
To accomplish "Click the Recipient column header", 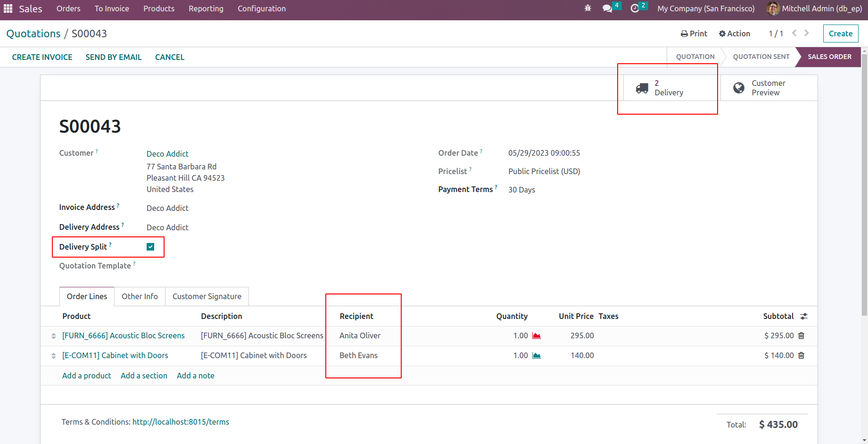I will 356,316.
